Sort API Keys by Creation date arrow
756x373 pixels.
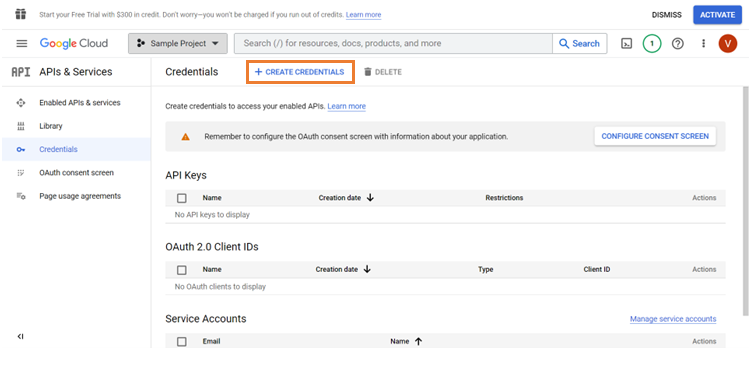point(370,198)
